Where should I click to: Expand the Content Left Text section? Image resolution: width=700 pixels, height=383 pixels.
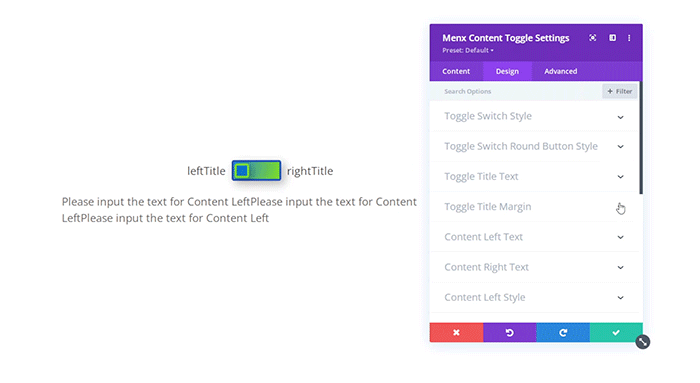[534, 237]
